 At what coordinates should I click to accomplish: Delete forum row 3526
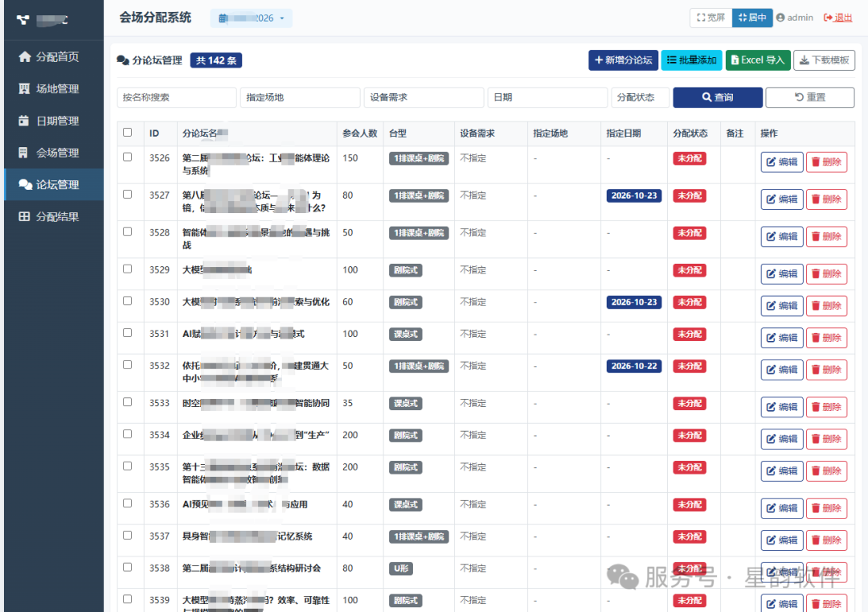click(826, 162)
